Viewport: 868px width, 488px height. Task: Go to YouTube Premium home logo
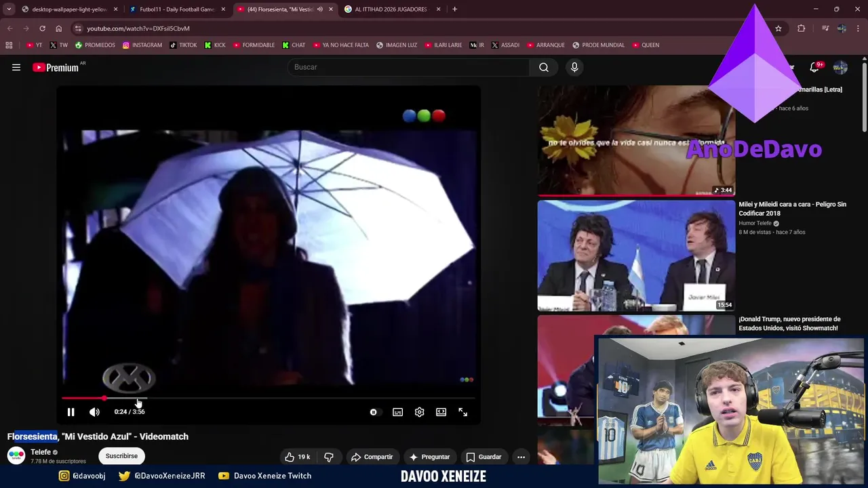click(56, 67)
